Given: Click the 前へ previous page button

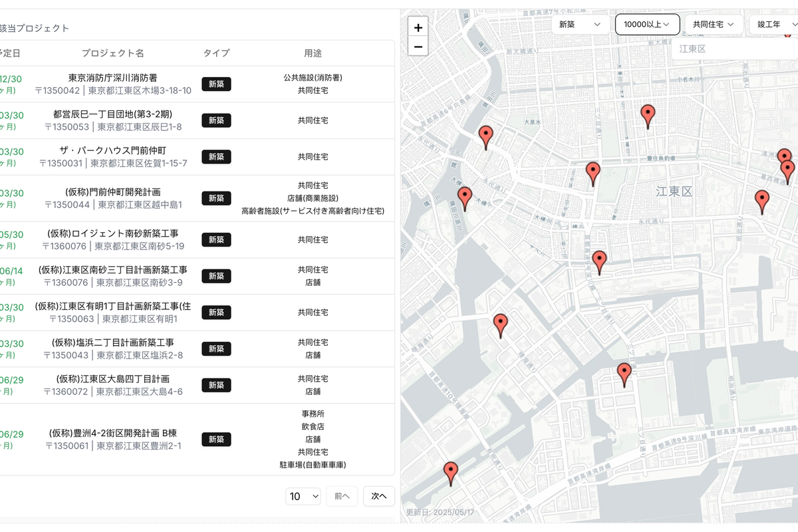Looking at the screenshot, I should click(x=342, y=496).
